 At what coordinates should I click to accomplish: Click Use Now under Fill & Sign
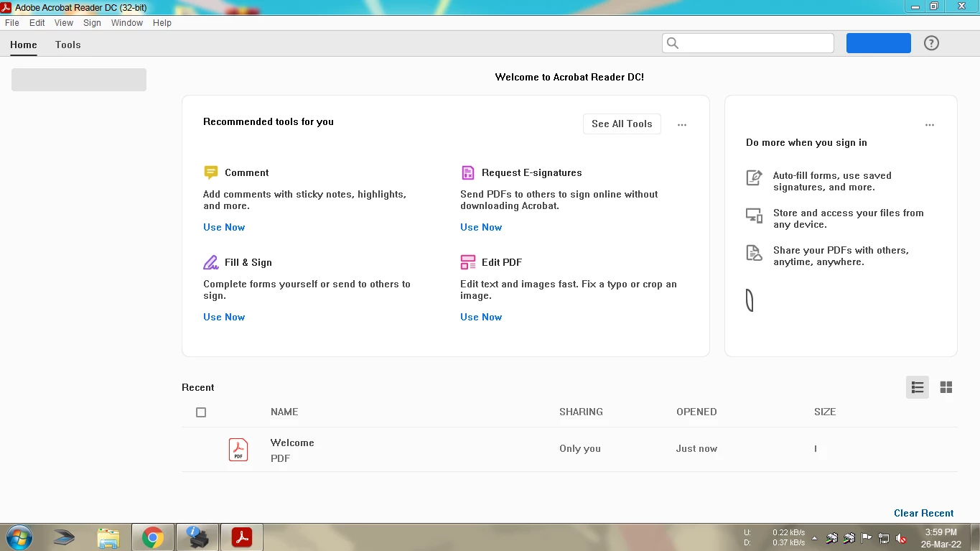(x=224, y=317)
